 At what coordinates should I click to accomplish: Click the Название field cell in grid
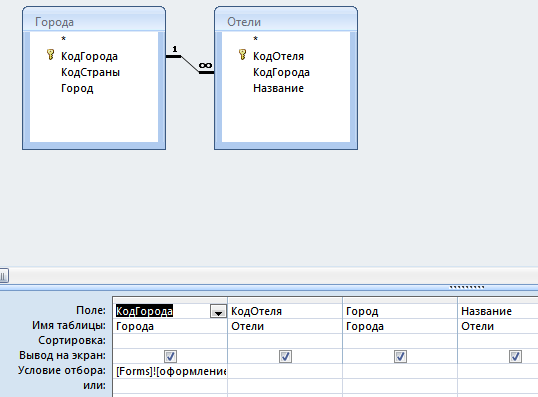pyautogui.click(x=498, y=311)
